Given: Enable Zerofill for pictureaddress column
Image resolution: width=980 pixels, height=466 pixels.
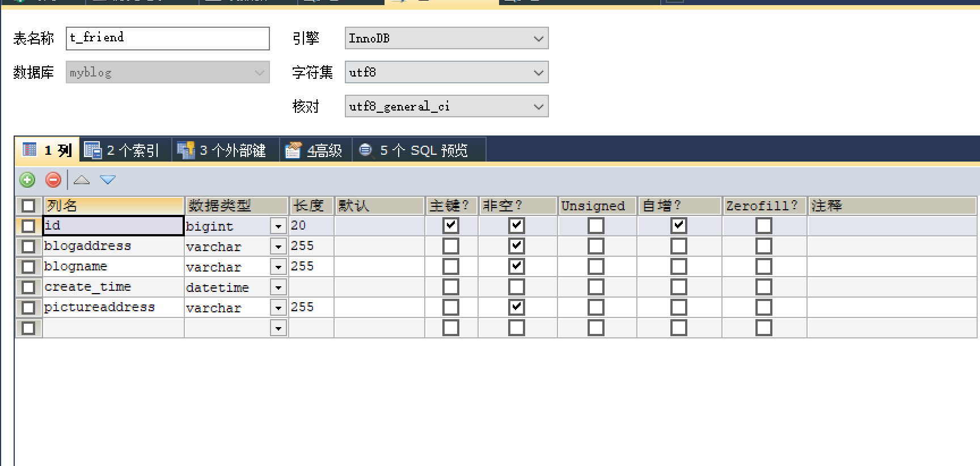Looking at the screenshot, I should tap(764, 307).
